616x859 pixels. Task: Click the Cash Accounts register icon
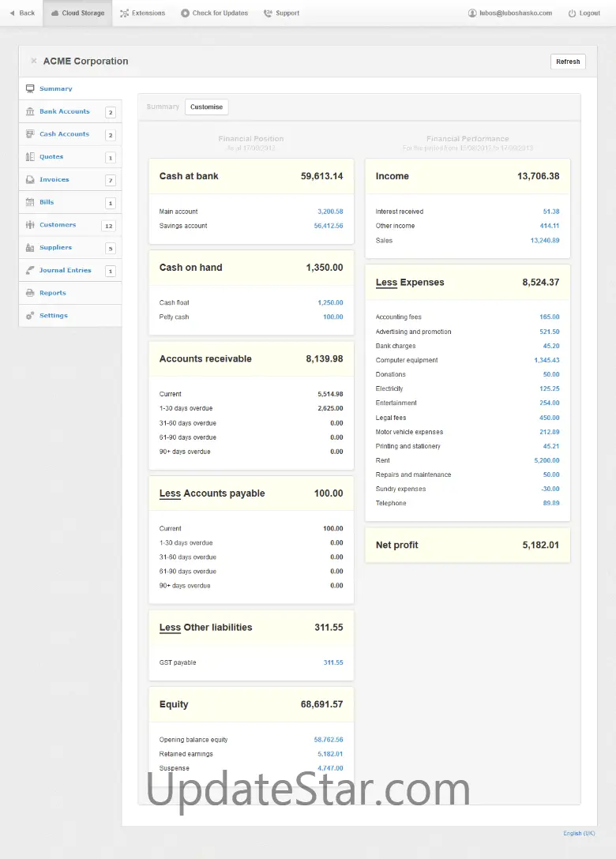click(30, 134)
